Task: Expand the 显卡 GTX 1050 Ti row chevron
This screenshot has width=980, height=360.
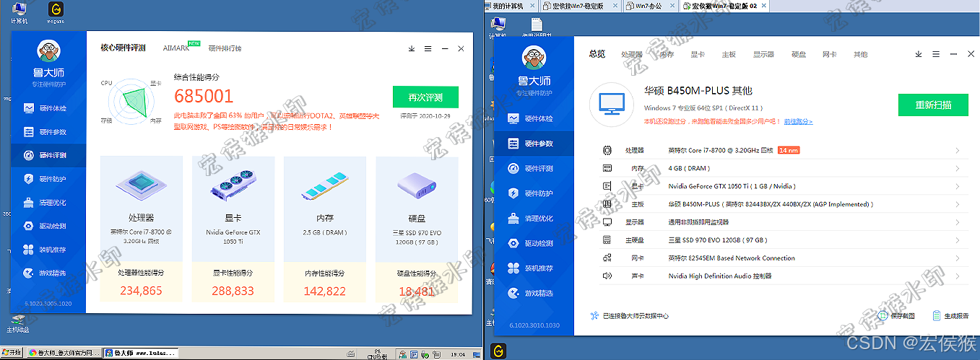Action: tap(958, 186)
